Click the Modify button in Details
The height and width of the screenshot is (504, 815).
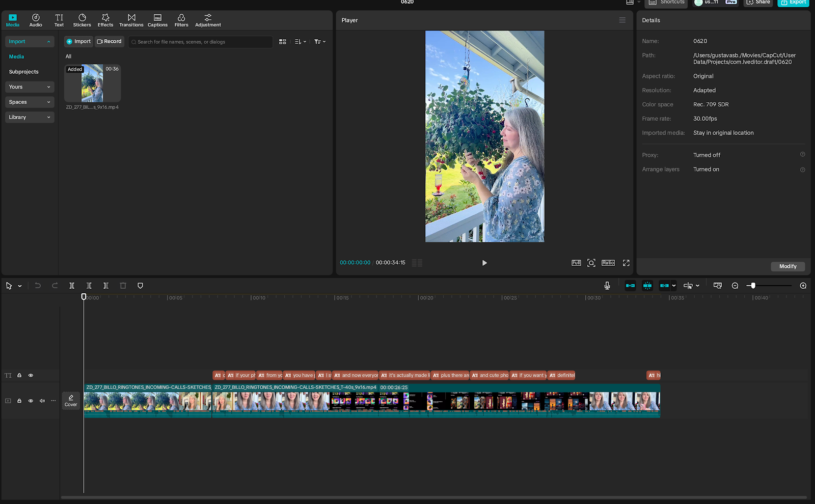tap(787, 266)
